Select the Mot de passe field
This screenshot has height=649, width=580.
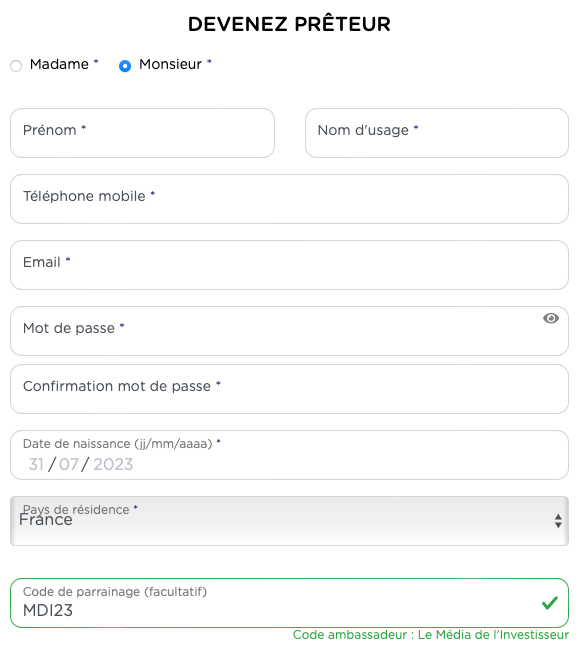pyautogui.click(x=289, y=331)
